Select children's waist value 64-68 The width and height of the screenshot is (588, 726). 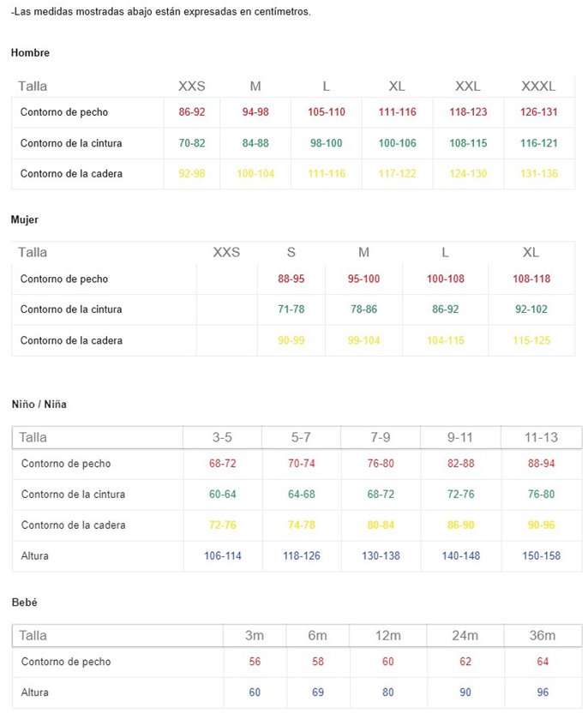tap(302, 495)
